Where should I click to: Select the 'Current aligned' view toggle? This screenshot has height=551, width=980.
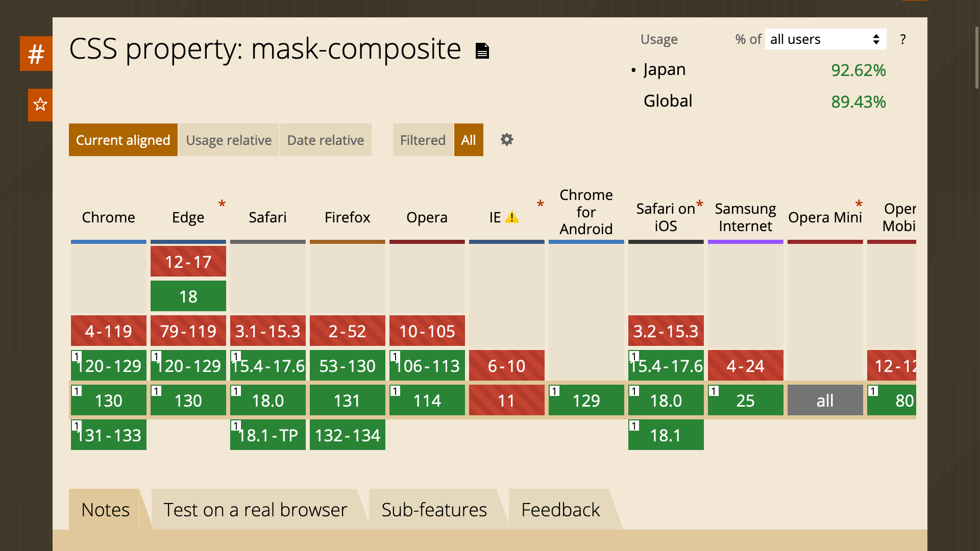[x=123, y=140]
